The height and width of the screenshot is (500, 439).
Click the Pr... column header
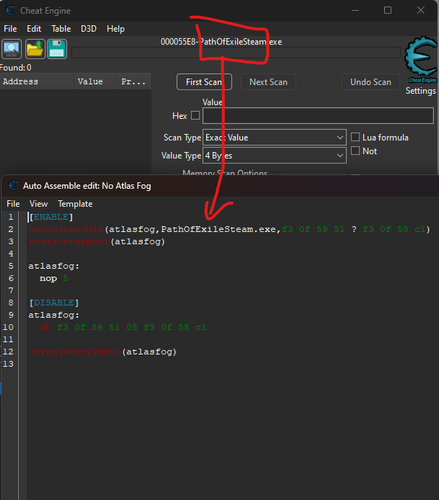click(x=133, y=82)
